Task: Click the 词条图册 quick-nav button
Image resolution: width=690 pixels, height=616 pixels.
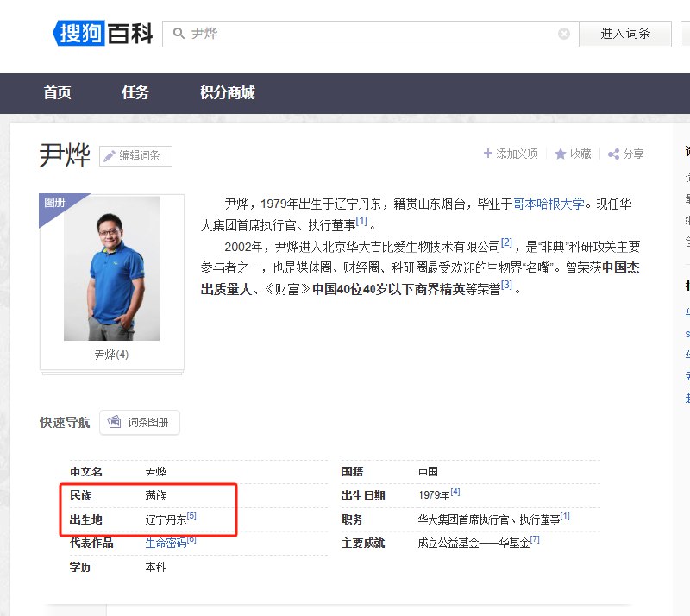Action: [x=140, y=422]
